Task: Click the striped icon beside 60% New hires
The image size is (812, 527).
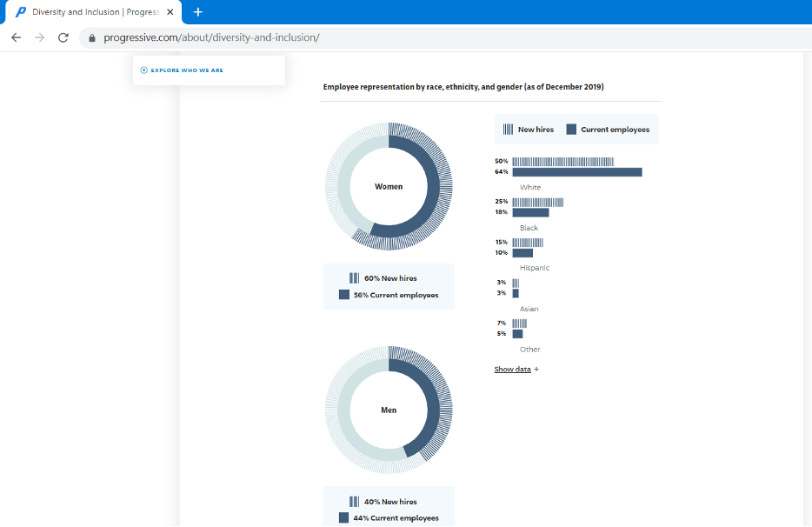Action: (x=354, y=278)
